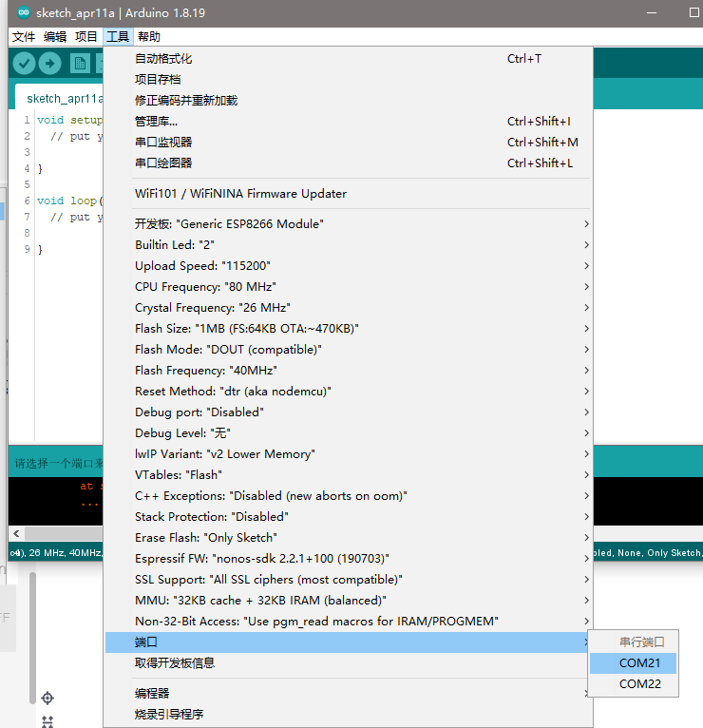Click the 工具 menu in menu bar
Screen dimensions: 703x728
(x=118, y=37)
